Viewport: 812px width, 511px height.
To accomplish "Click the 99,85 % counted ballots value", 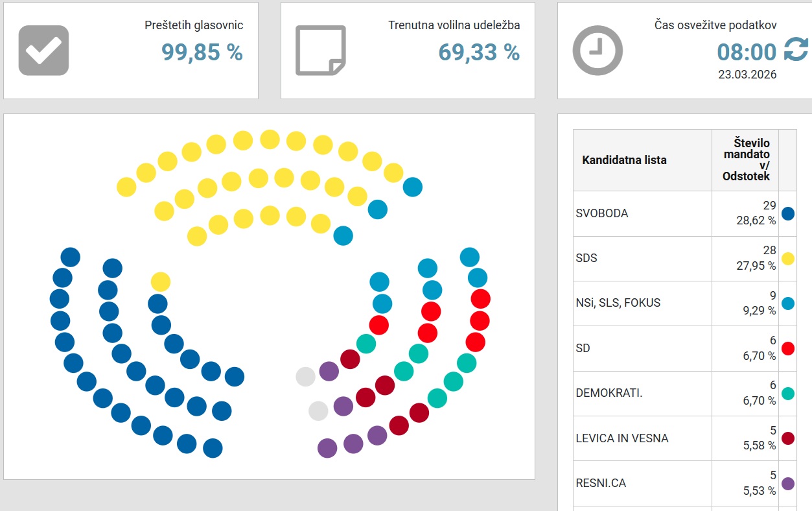I will [x=202, y=52].
